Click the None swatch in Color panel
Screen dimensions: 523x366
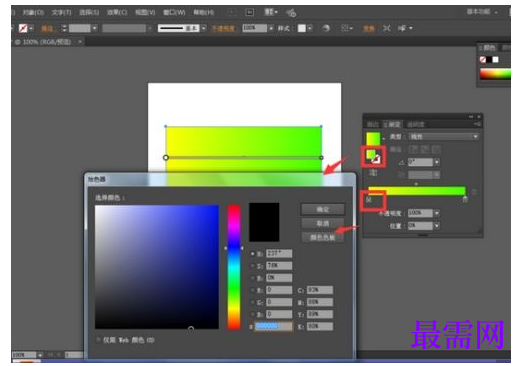click(x=483, y=59)
